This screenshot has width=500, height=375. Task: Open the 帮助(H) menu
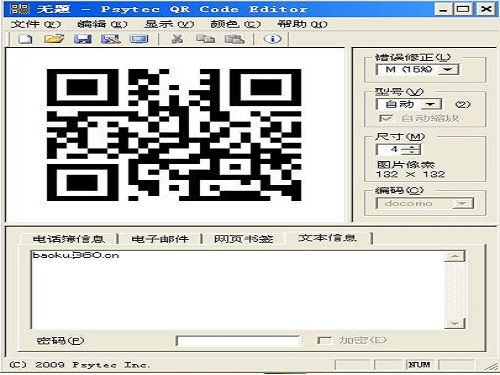point(302,24)
